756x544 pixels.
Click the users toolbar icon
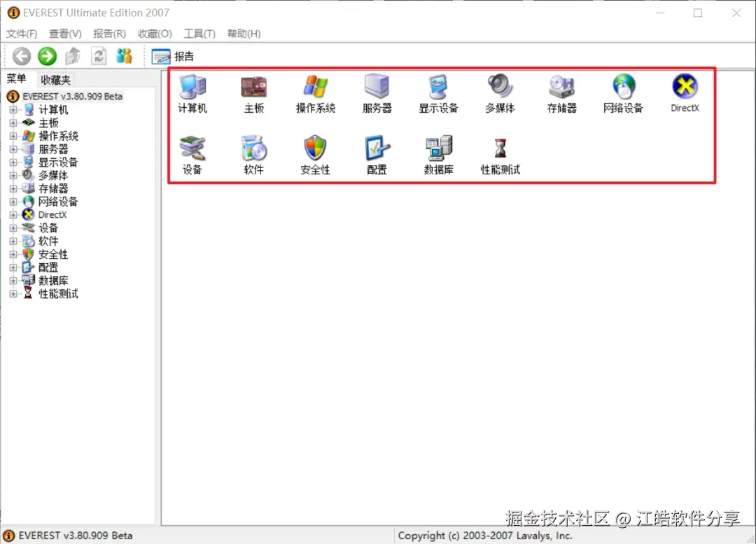point(124,57)
